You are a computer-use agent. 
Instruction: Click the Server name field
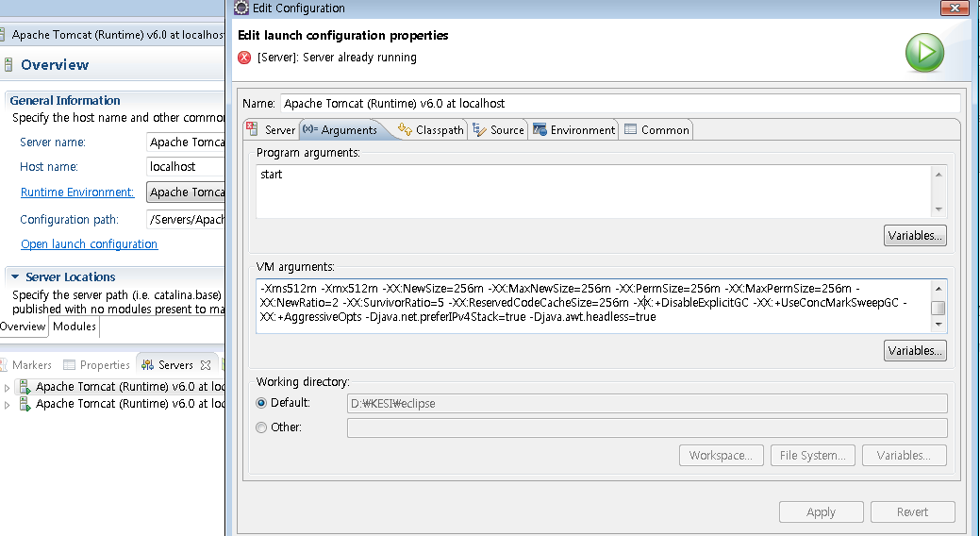[186, 142]
